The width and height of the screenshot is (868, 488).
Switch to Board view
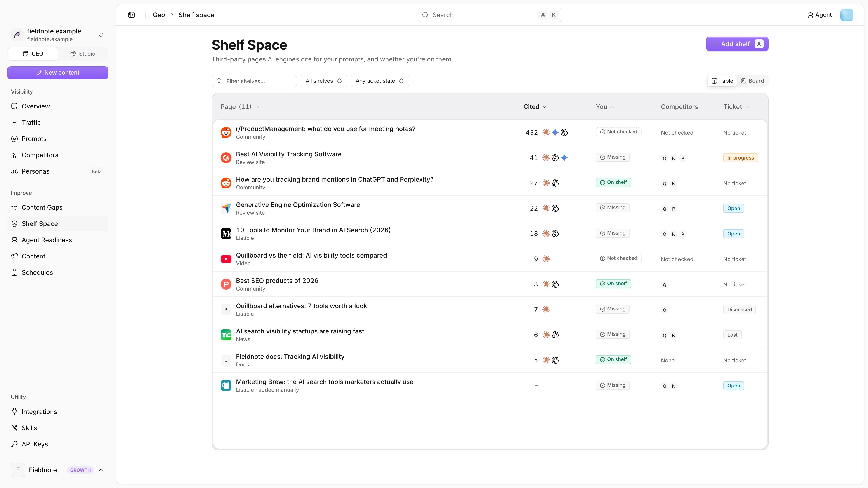pos(752,81)
